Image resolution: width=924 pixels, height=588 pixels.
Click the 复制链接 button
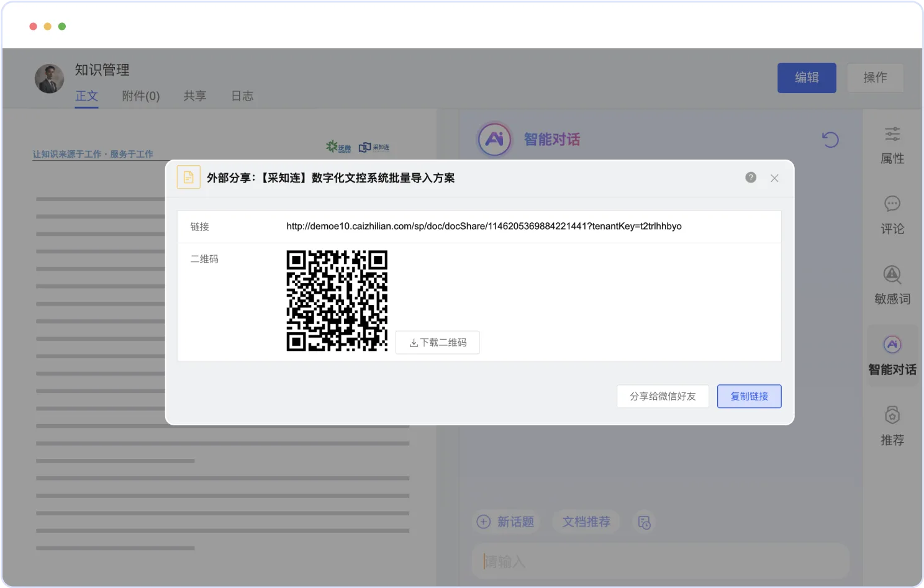point(749,396)
